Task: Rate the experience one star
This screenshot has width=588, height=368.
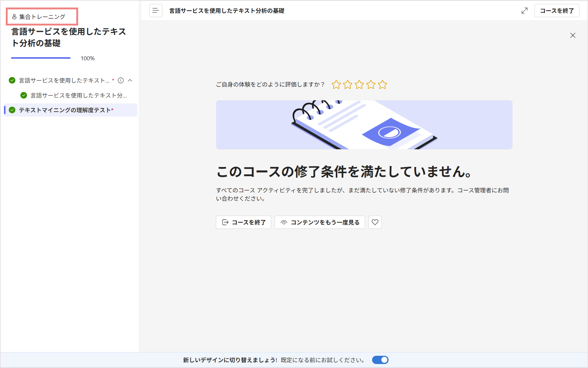Action: click(336, 84)
